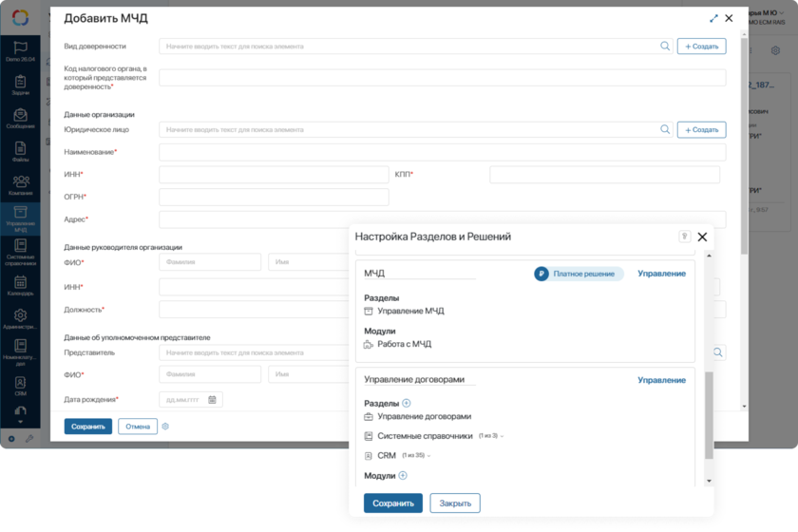Add a module with plus next to Модули
Image resolution: width=798 pixels, height=532 pixels.
pyautogui.click(x=402, y=475)
